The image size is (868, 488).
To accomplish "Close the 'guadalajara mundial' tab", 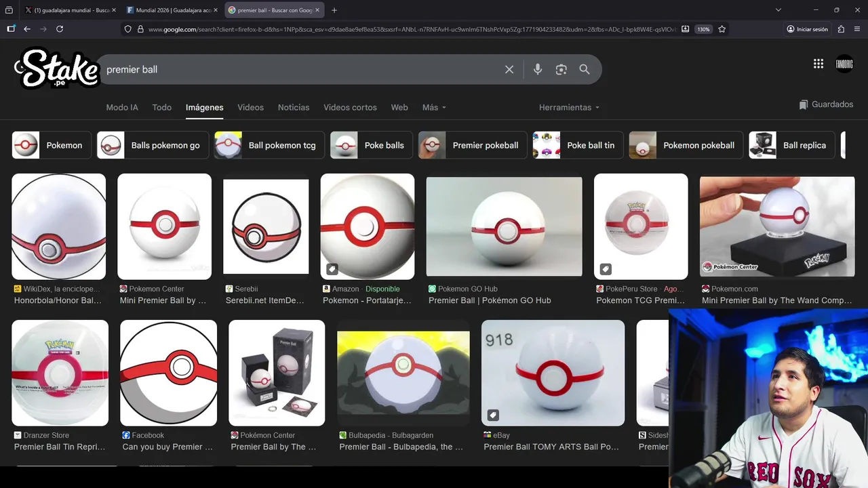I will [113, 10].
